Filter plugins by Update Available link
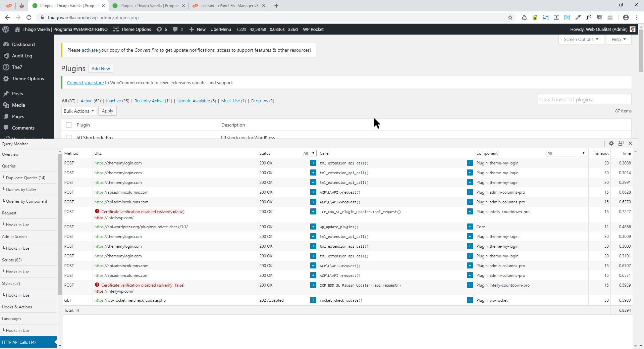The image size is (644, 349). pos(194,101)
